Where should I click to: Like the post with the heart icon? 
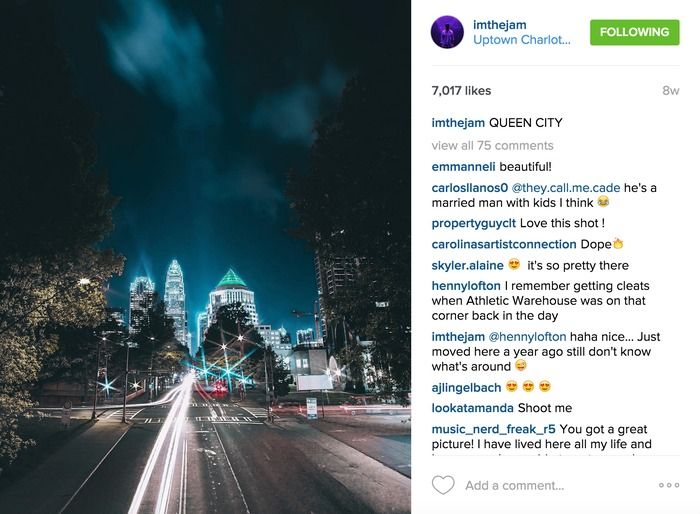(x=443, y=485)
